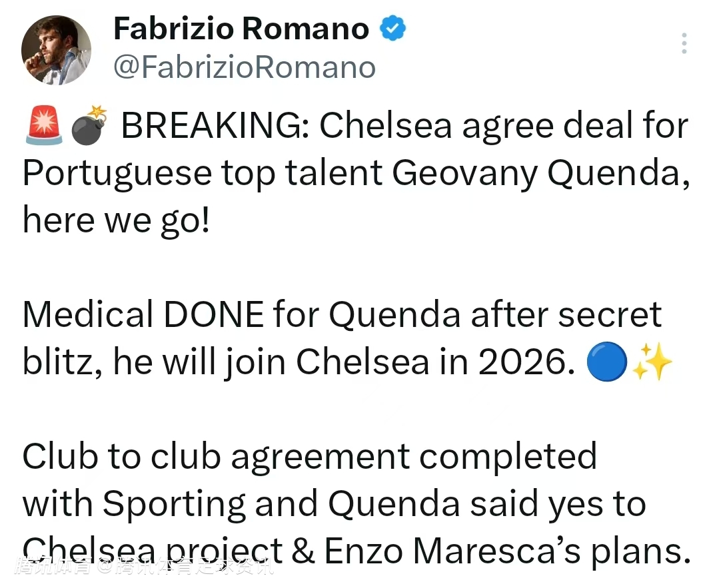Click the word Sporting in the tweet
The width and height of the screenshot is (701, 588).
point(175,504)
